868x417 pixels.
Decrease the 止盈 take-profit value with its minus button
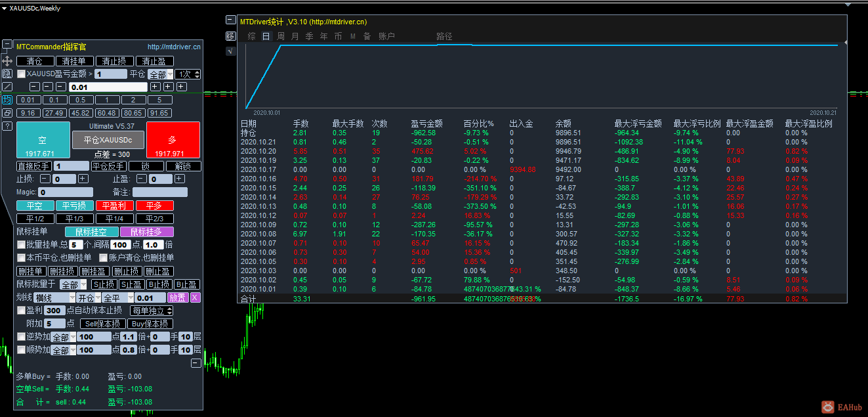(142, 179)
